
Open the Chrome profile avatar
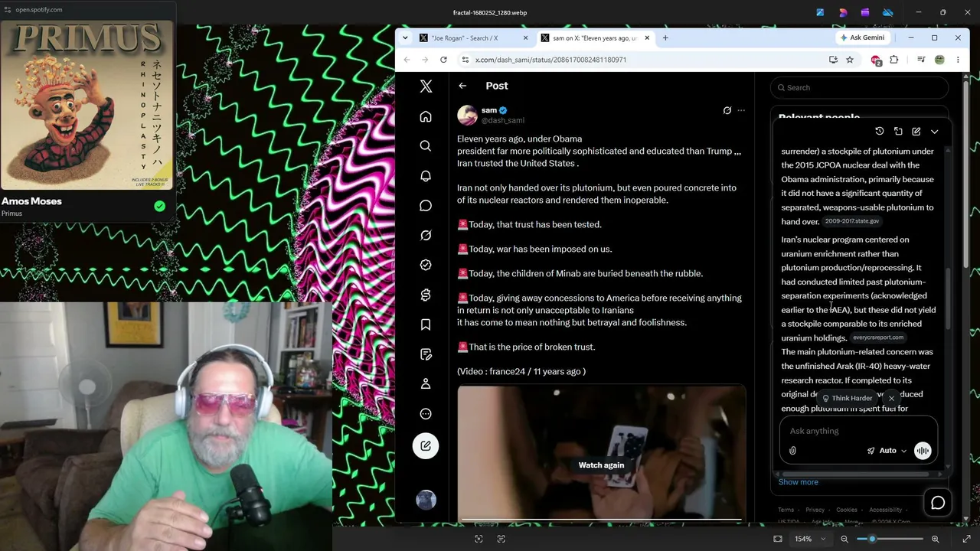tap(939, 60)
